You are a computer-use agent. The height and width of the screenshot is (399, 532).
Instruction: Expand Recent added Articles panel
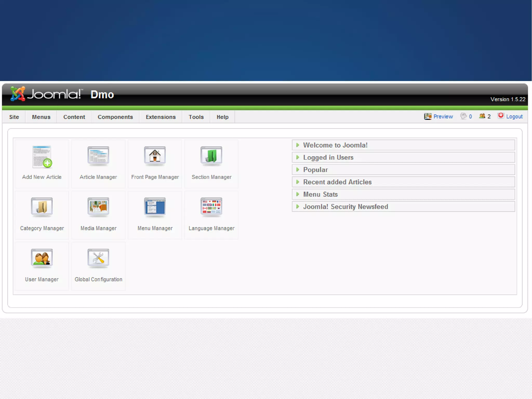coord(337,182)
